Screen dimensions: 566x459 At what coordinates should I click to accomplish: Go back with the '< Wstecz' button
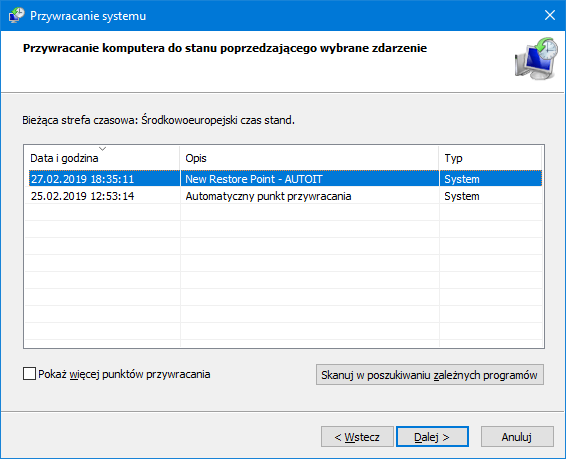[357, 437]
